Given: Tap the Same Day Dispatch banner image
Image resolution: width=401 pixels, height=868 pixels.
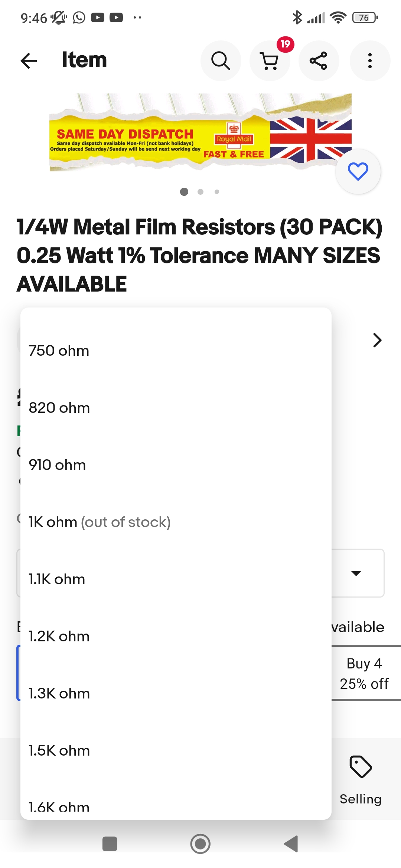Looking at the screenshot, I should [200, 132].
